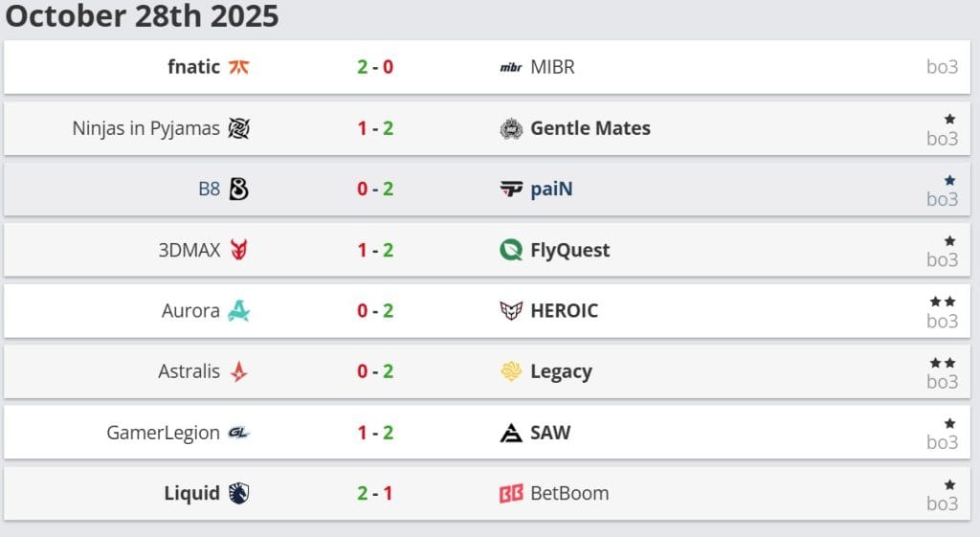Open the 3DMAX versus FlyQuest score
This screenshot has width=980, height=537.
coord(375,250)
